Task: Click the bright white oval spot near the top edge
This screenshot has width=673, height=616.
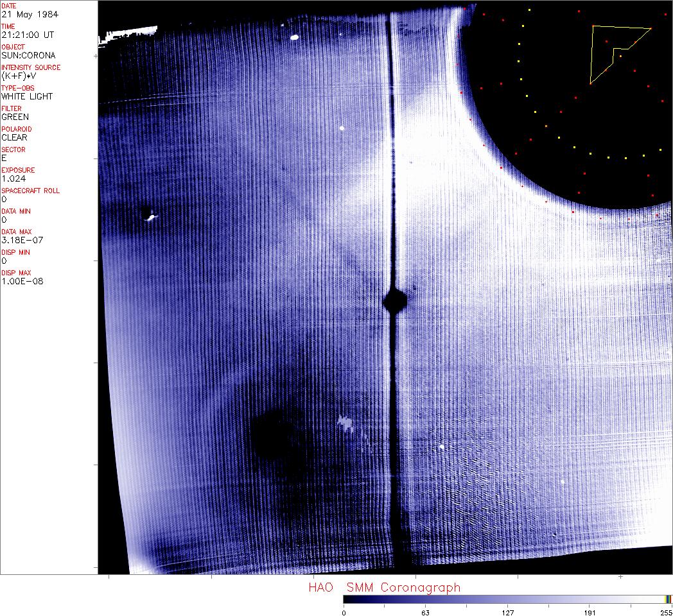Action: tap(295, 37)
